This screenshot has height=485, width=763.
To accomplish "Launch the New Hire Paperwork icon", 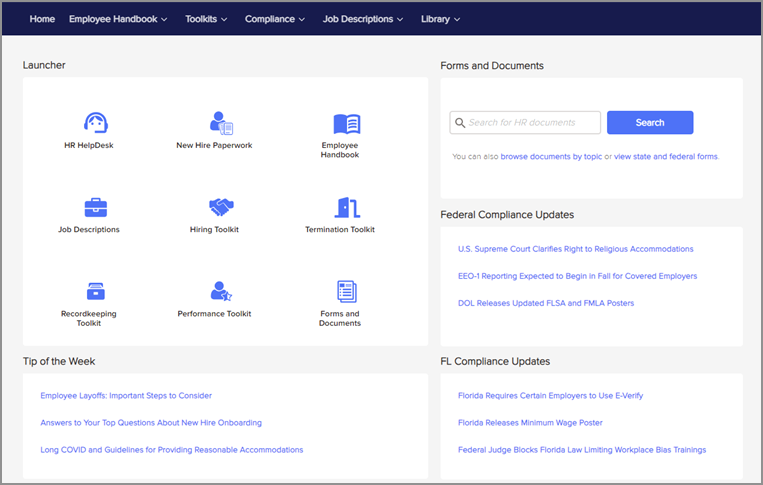I will click(221, 123).
